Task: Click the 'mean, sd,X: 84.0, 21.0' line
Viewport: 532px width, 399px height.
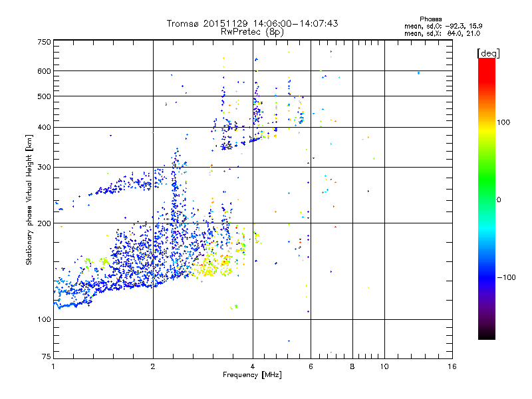Action: click(442, 33)
